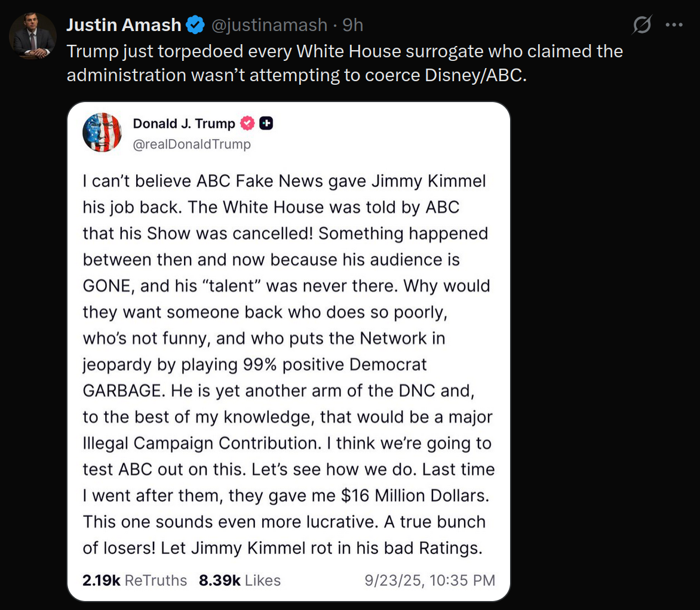Click the 9/23/25, 10:35 PM post date

pyautogui.click(x=429, y=580)
